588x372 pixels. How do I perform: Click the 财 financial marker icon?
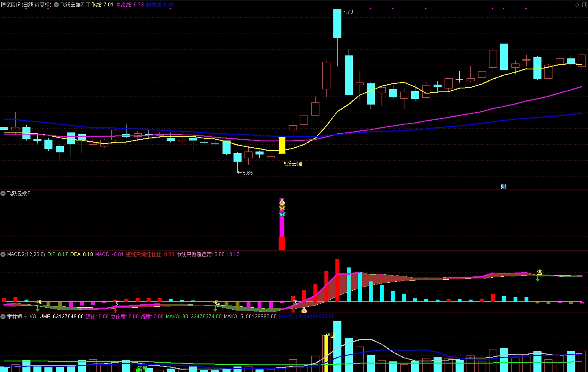[503, 186]
